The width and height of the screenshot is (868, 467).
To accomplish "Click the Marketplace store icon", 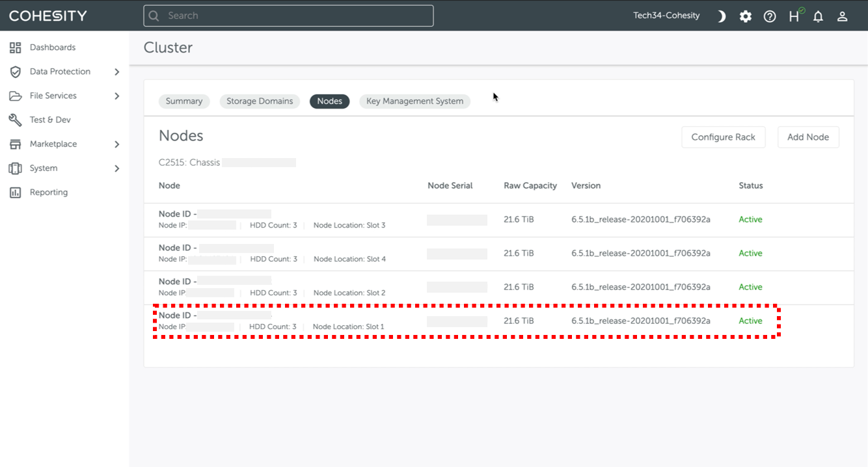I will (15, 144).
